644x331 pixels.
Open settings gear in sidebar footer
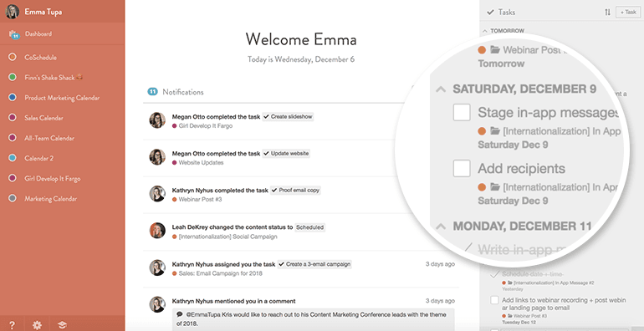(37, 325)
